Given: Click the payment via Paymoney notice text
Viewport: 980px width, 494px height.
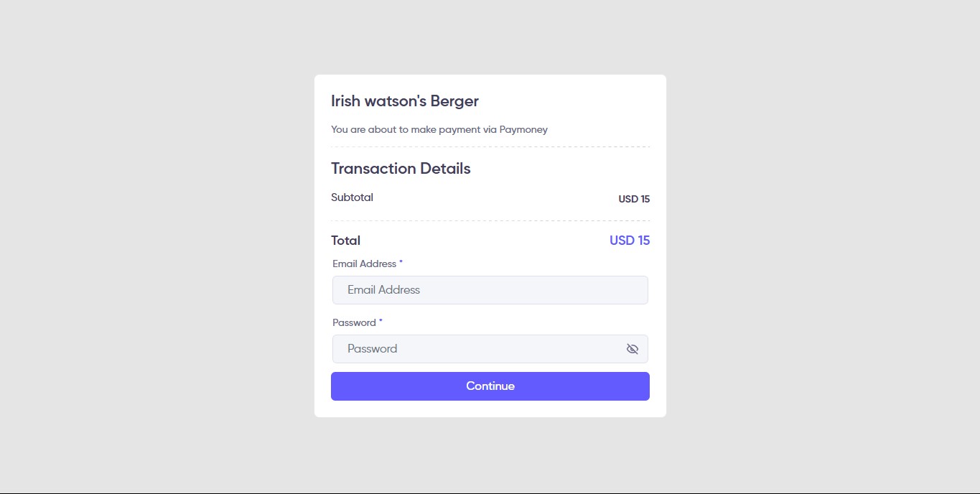Looking at the screenshot, I should (439, 130).
